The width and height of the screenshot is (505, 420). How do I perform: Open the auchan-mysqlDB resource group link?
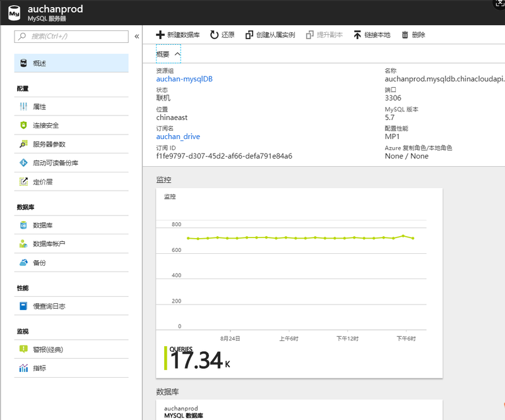point(184,79)
